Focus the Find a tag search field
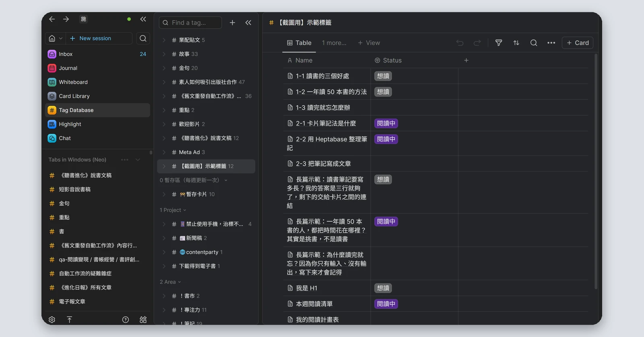Screen dimensions: 644x337 [x=190, y=23]
